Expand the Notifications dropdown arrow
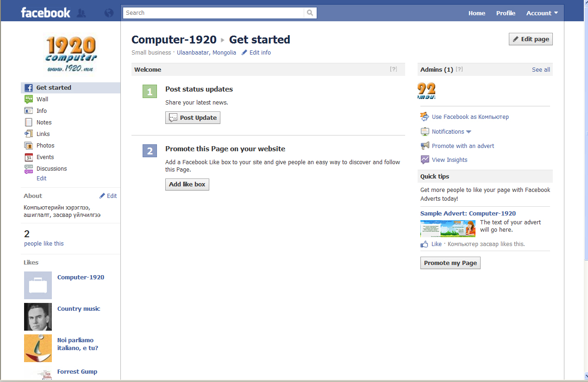588x382 pixels. 469,132
